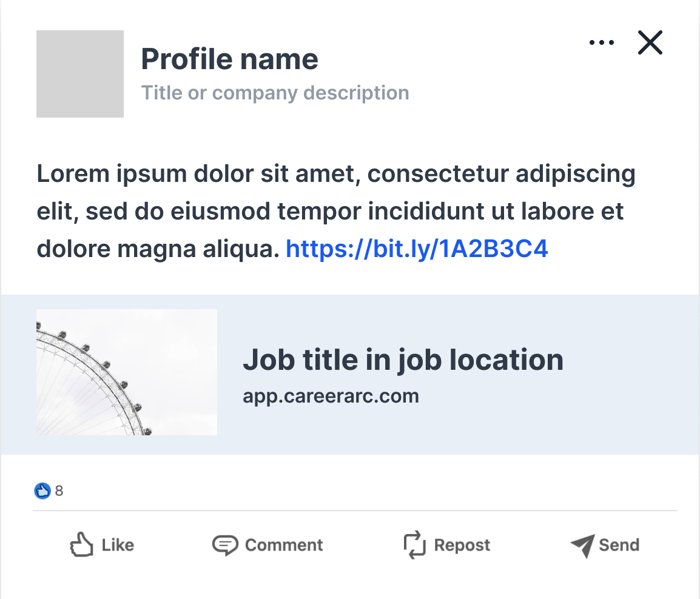Click the Title or company description text

[275, 93]
